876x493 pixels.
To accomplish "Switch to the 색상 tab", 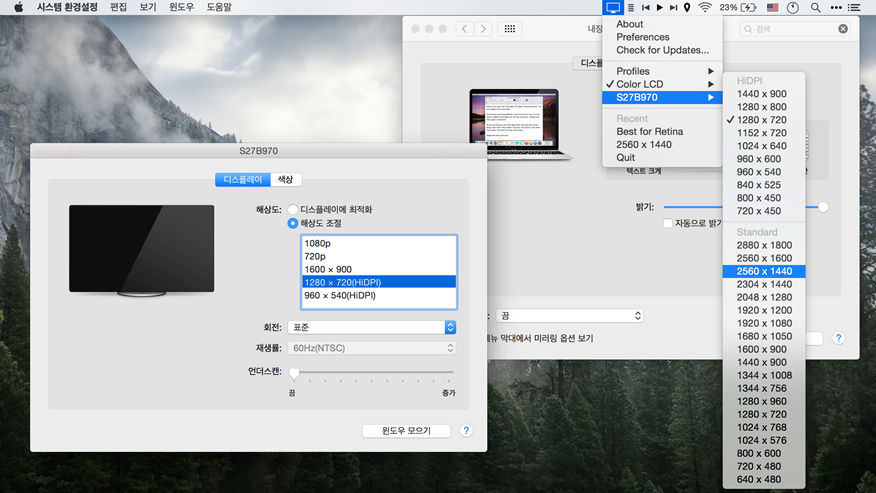I will click(x=285, y=179).
